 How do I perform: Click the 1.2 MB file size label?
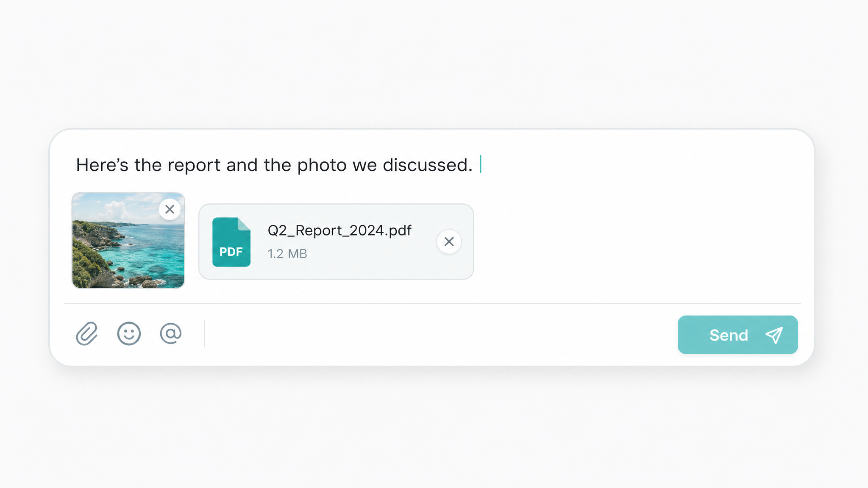(287, 254)
